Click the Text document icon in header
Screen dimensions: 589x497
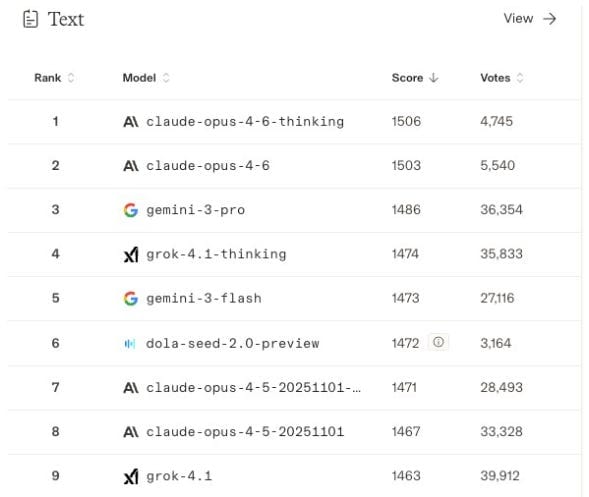30,19
